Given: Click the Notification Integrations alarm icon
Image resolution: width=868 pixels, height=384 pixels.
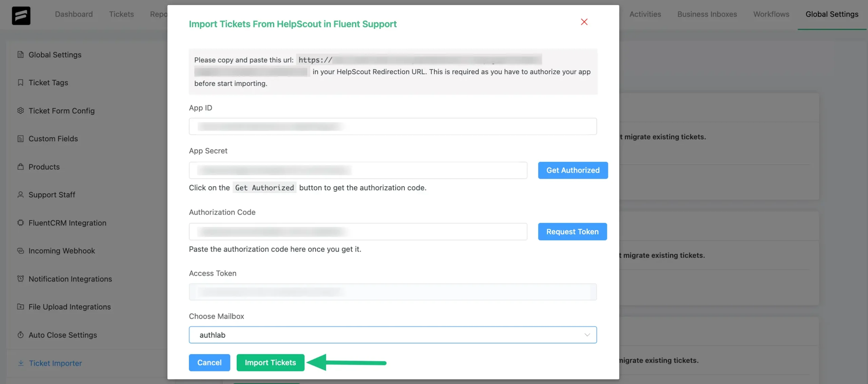Looking at the screenshot, I should point(21,279).
